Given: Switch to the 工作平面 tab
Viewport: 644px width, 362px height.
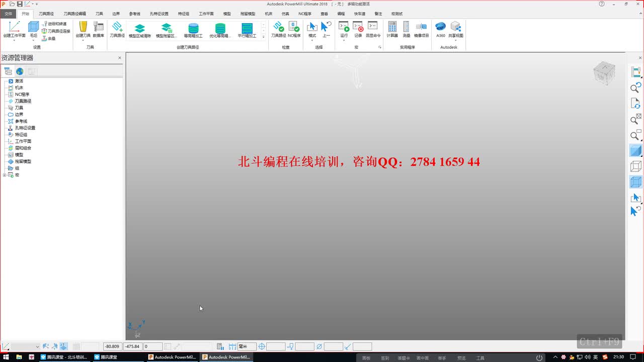Looking at the screenshot, I should click(x=206, y=14).
